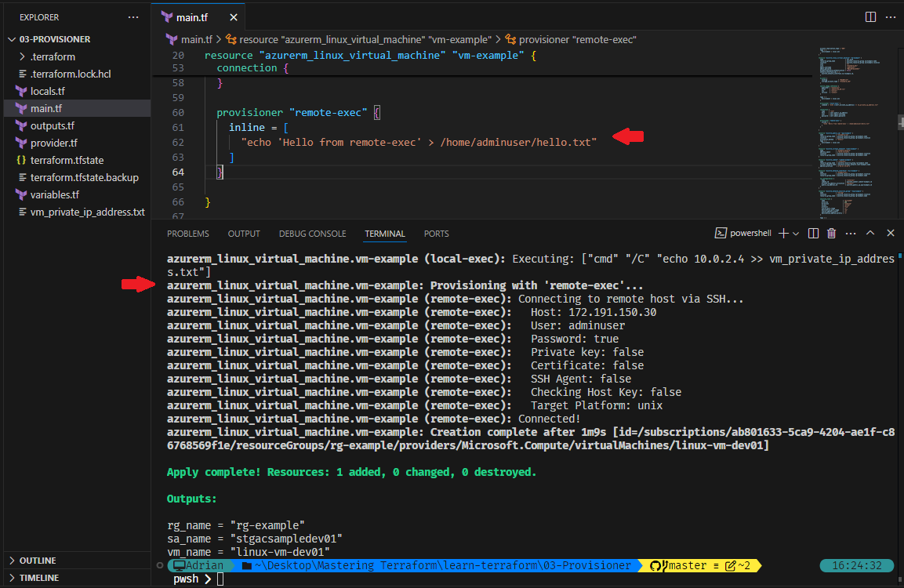Viewport: 904px width, 588px height.
Task: Click the Terraform icon of variables.tf
Action: [21, 195]
